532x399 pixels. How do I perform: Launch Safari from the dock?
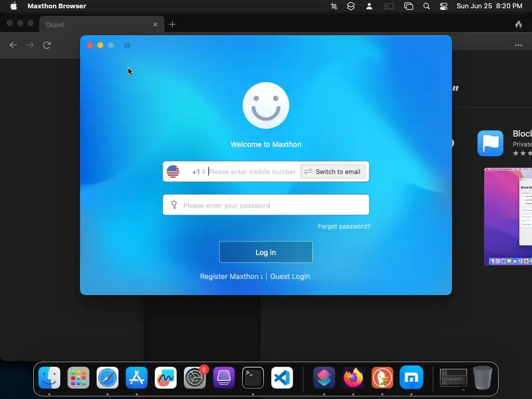[108, 378]
